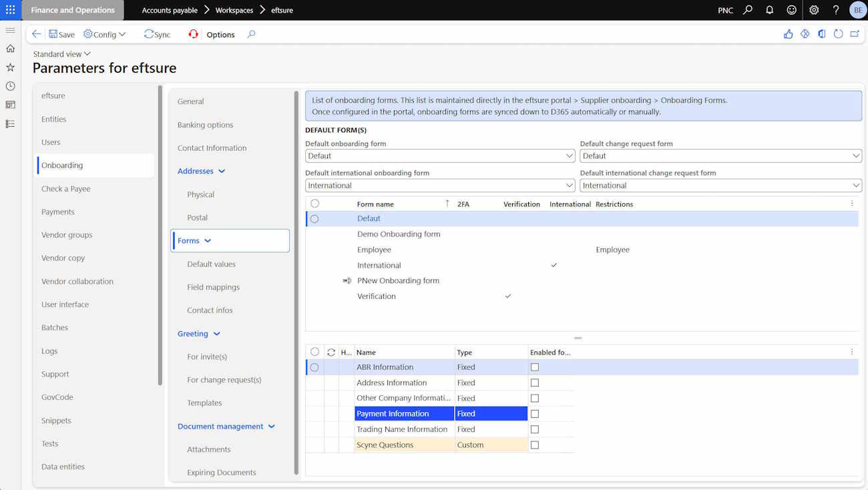This screenshot has width=868, height=490.
Task: Open the Modules list icon in the sidebar
Action: click(10, 124)
